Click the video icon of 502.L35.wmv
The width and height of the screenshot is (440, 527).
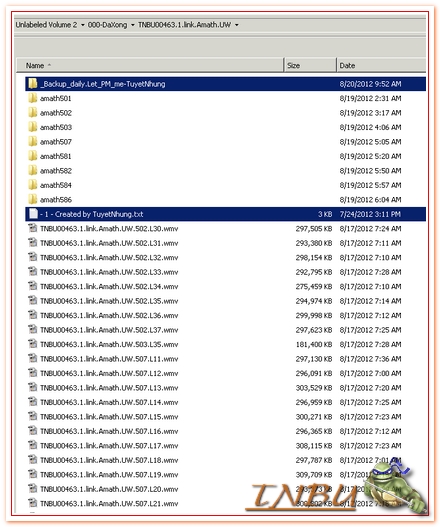tap(33, 300)
